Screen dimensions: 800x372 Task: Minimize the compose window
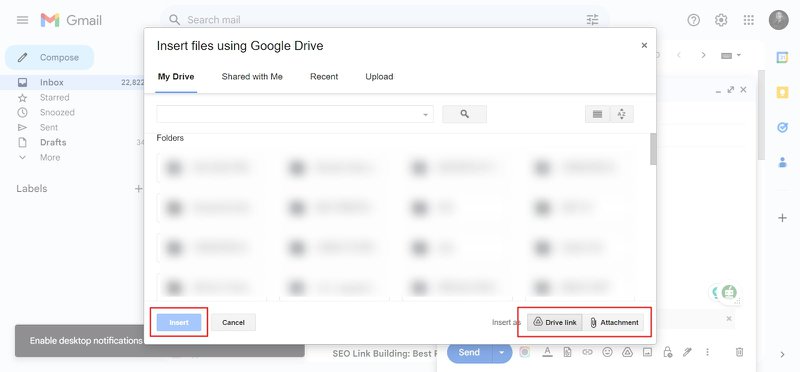pos(718,90)
